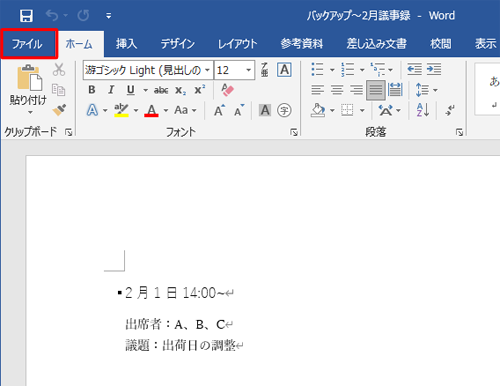This screenshot has width=500, height=386.
Task: Apply yellow text highlight color
Action: pos(121,110)
